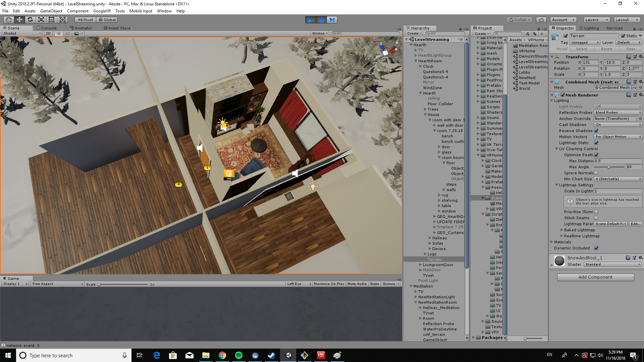644x362 pixels.
Task: Collapse the HearthRoom hierarchy node
Action: (x=416, y=61)
